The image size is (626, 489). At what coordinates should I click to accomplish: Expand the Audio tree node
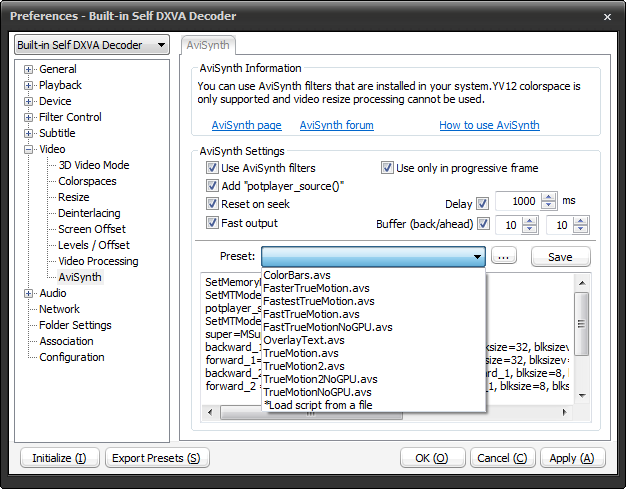28,293
